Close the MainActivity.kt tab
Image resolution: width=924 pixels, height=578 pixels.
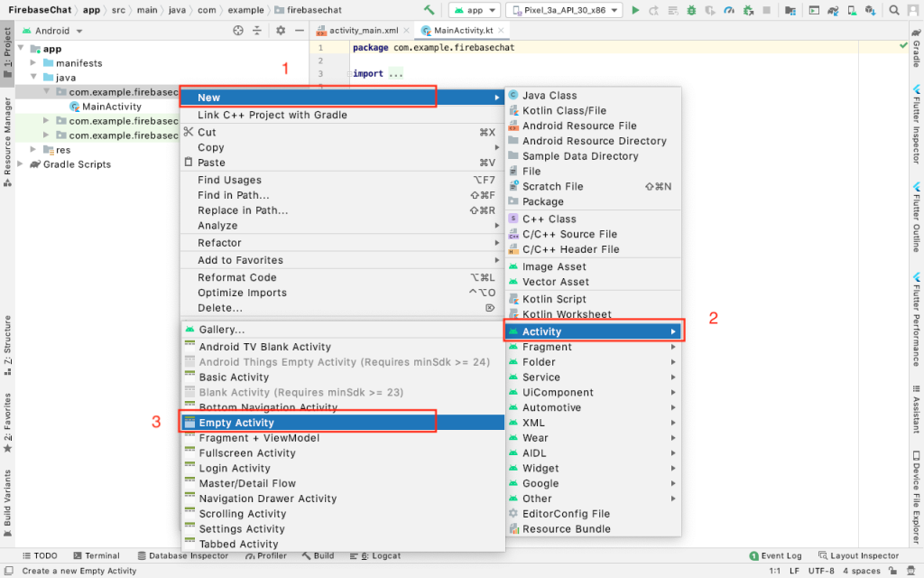501,30
